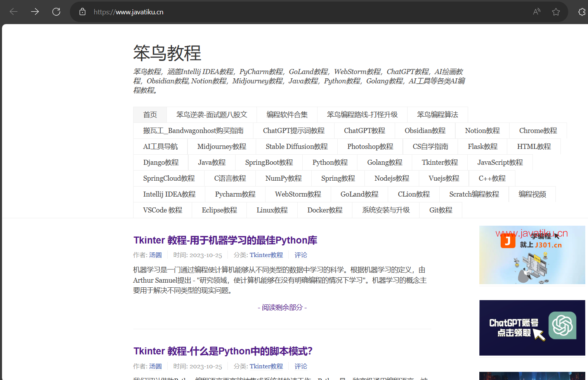Click the browser forward arrow

[x=35, y=12]
